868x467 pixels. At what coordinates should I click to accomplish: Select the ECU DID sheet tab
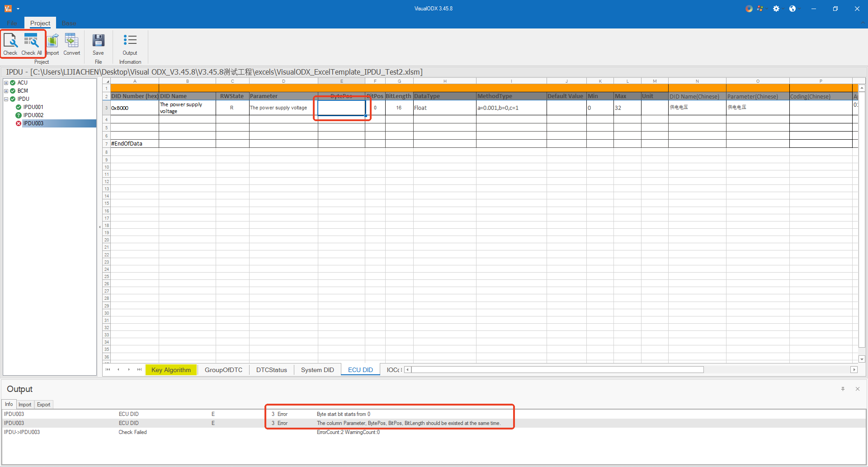click(360, 370)
